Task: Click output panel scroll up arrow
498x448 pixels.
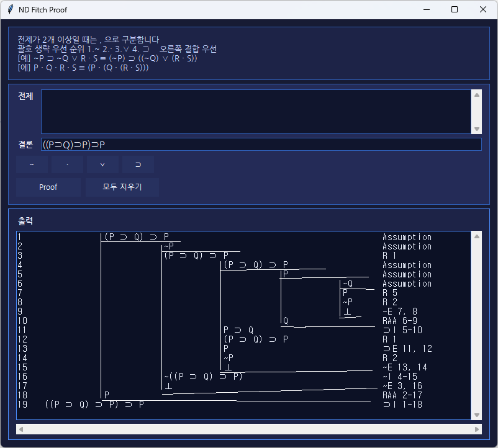Action: (x=477, y=236)
